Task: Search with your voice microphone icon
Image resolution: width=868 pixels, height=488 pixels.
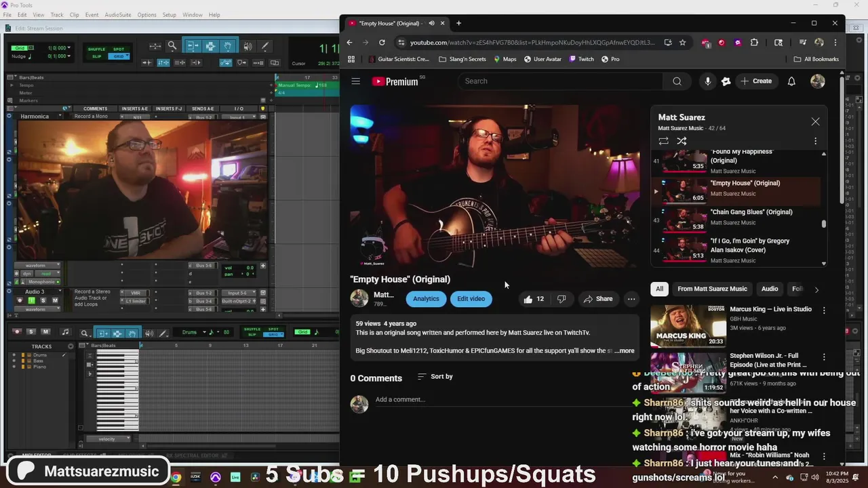Action: (x=707, y=81)
